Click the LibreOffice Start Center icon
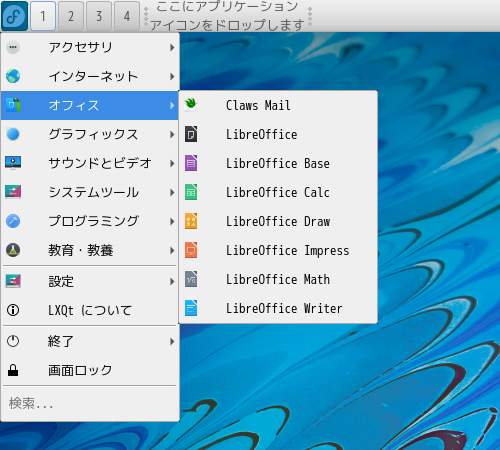This screenshot has width=500, height=450. coord(191,134)
